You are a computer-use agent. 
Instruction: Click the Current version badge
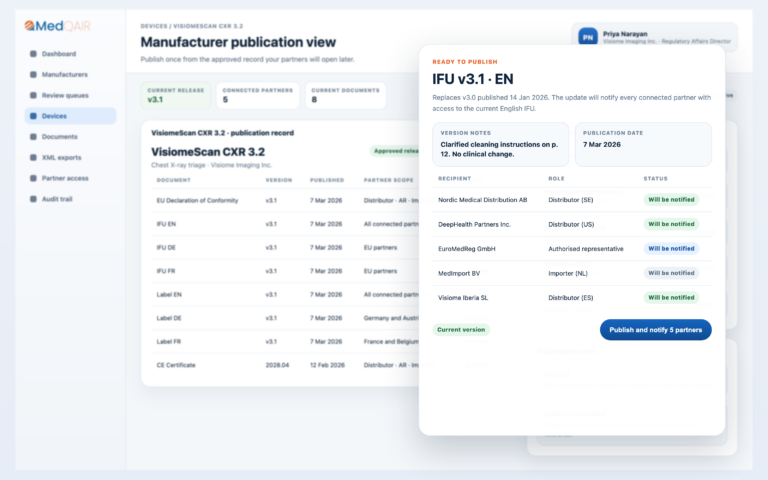click(x=461, y=330)
